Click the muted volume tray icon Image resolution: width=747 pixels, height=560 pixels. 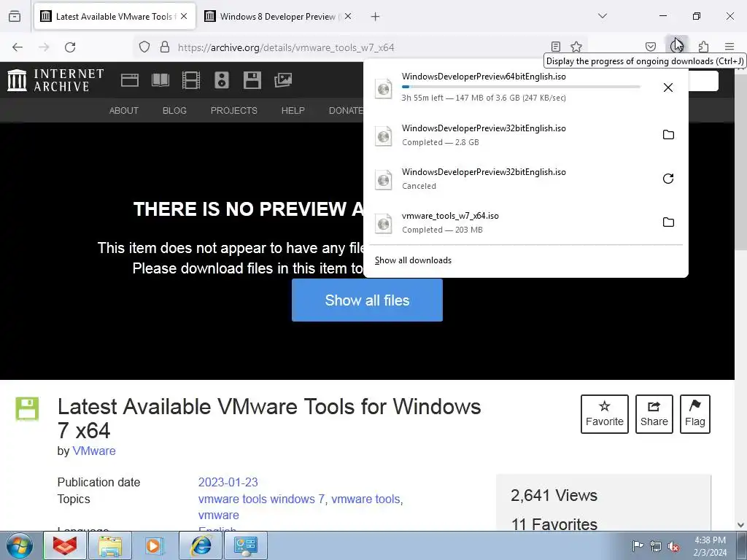tap(673, 546)
